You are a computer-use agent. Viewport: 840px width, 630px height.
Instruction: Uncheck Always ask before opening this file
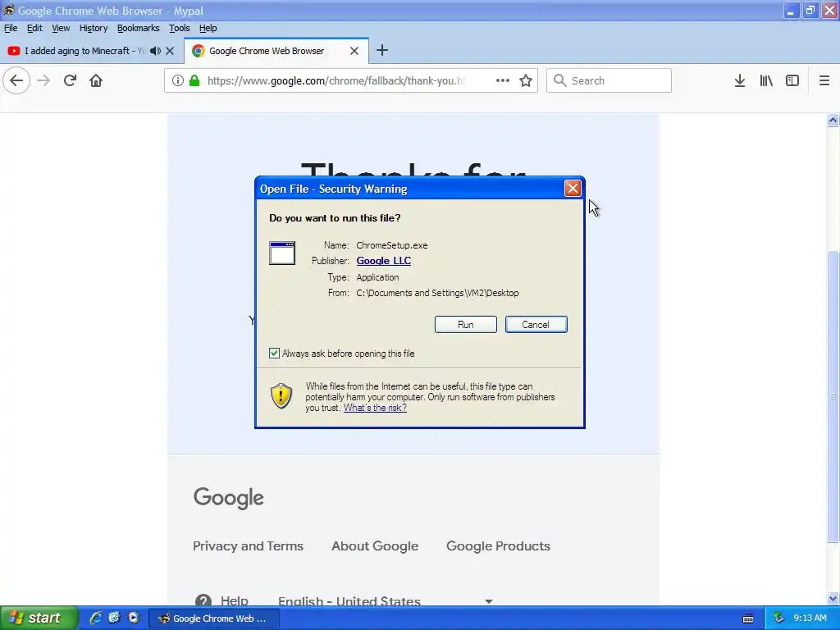click(x=274, y=353)
